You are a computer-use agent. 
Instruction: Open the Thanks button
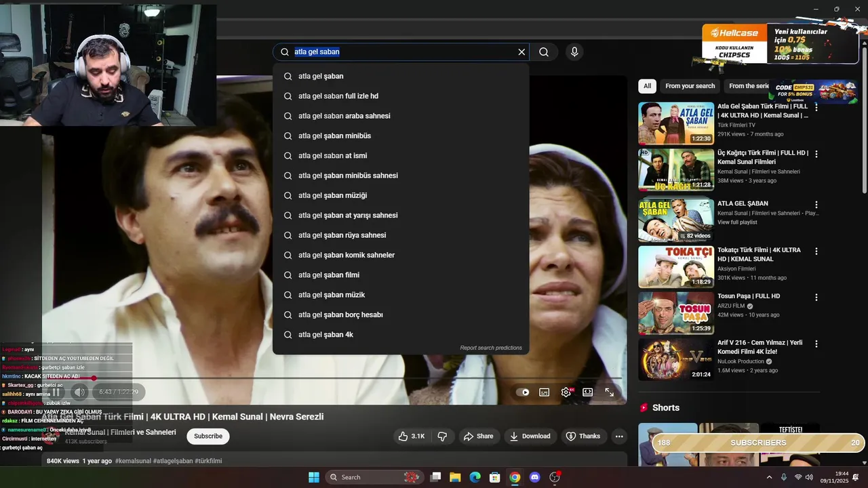[583, 436]
